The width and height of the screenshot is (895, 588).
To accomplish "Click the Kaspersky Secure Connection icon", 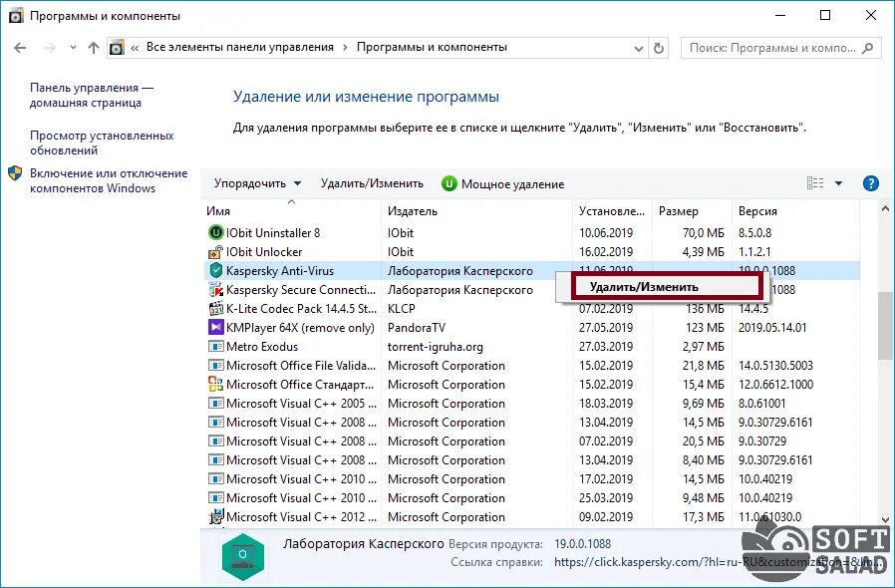I will coord(215,289).
